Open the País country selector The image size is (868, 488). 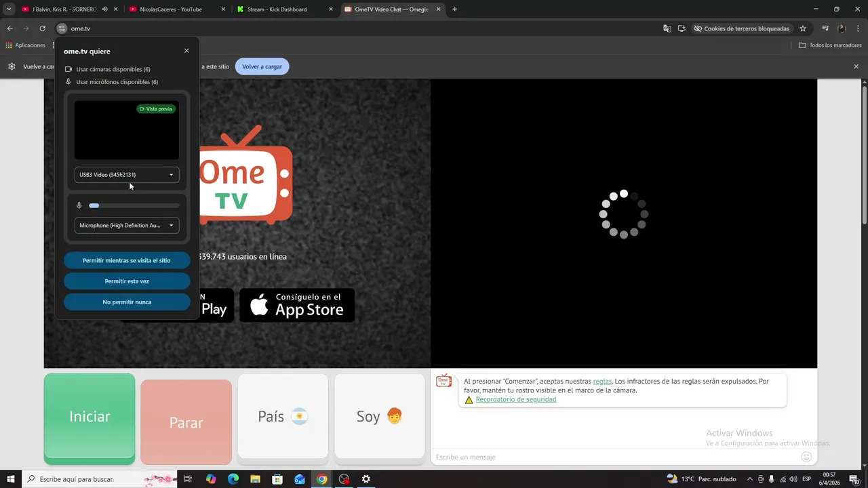point(283,417)
